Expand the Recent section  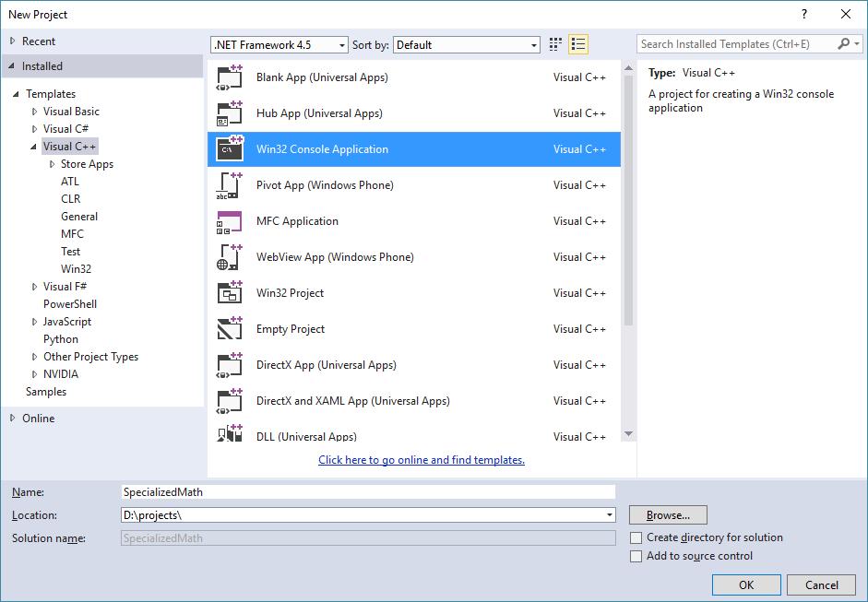(x=12, y=41)
